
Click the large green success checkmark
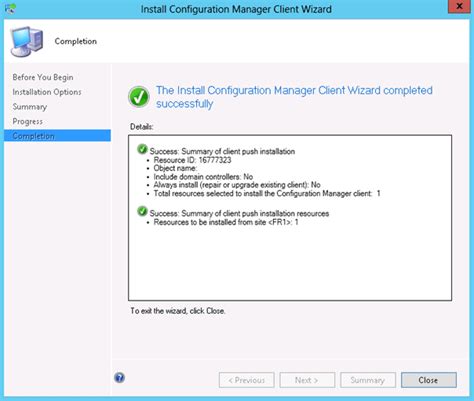(x=139, y=97)
